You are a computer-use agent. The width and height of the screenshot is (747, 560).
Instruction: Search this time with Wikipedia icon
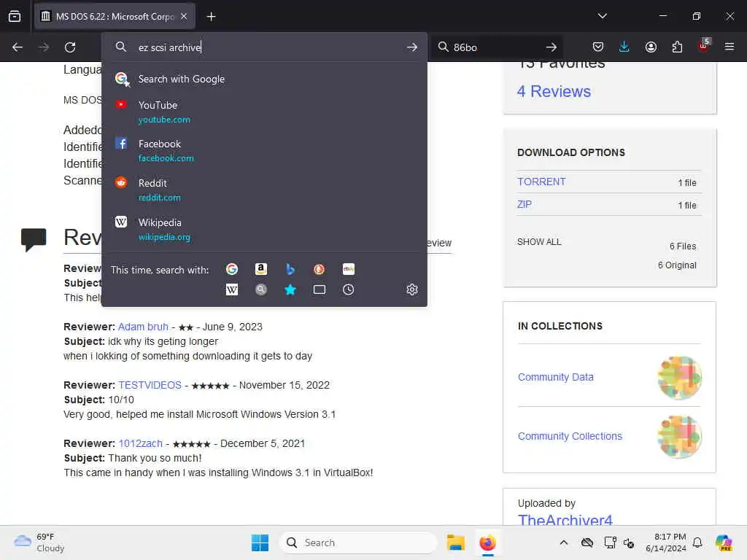(x=232, y=289)
